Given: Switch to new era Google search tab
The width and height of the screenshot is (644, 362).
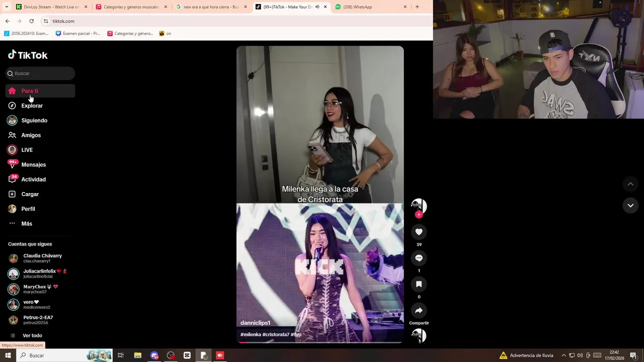Looking at the screenshot, I should 211,7.
